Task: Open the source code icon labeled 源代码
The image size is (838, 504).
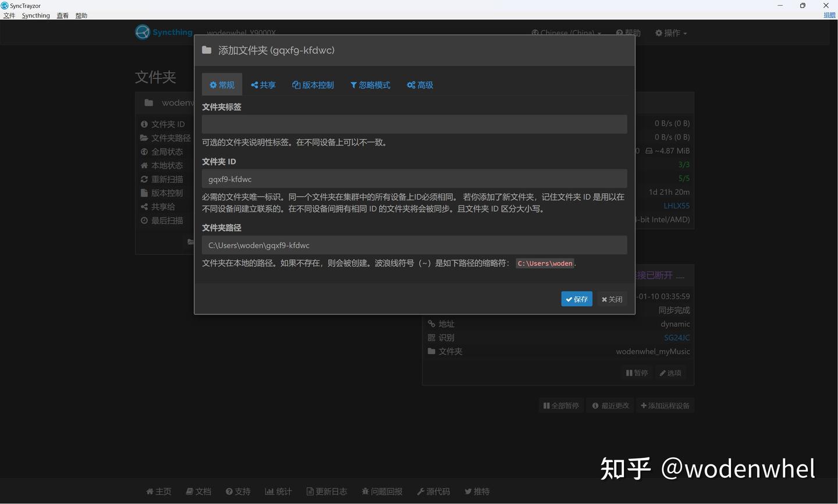Action: [x=421, y=491]
